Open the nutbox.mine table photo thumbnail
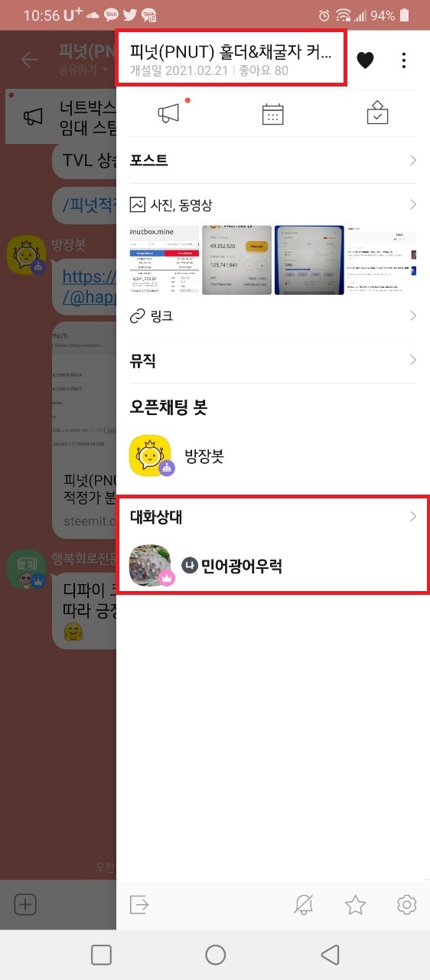Viewport: 430px width, 980px height. [x=164, y=260]
